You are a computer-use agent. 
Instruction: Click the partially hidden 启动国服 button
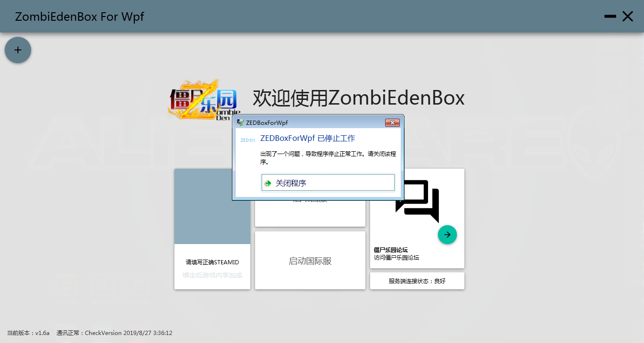point(310,213)
